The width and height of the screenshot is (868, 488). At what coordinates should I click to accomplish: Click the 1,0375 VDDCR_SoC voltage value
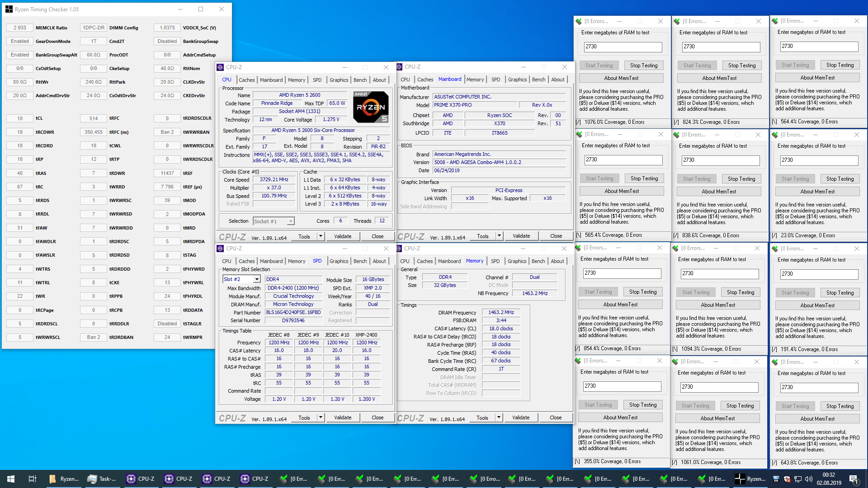click(x=167, y=28)
